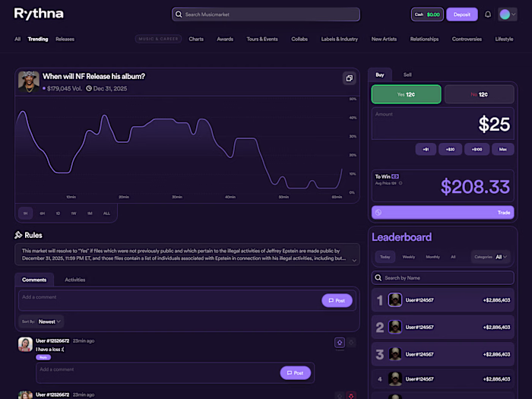Click the Rules gavel icon

click(18, 235)
